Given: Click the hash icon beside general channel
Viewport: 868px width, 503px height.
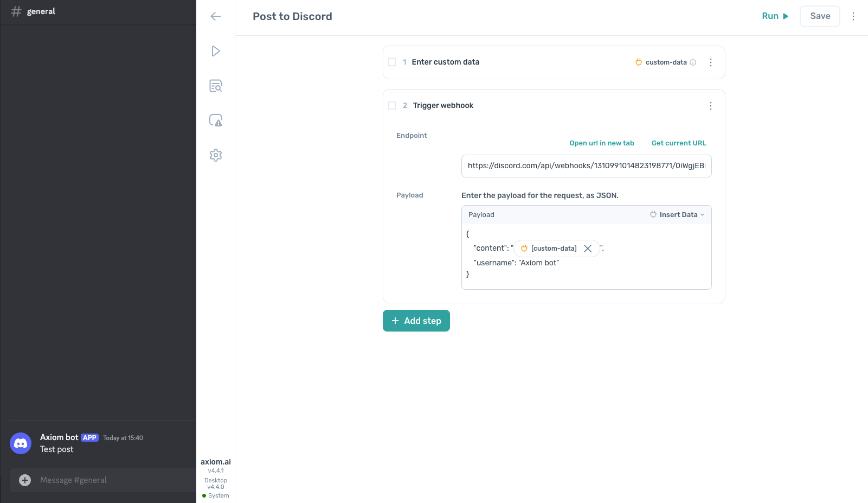Looking at the screenshot, I should click(16, 11).
